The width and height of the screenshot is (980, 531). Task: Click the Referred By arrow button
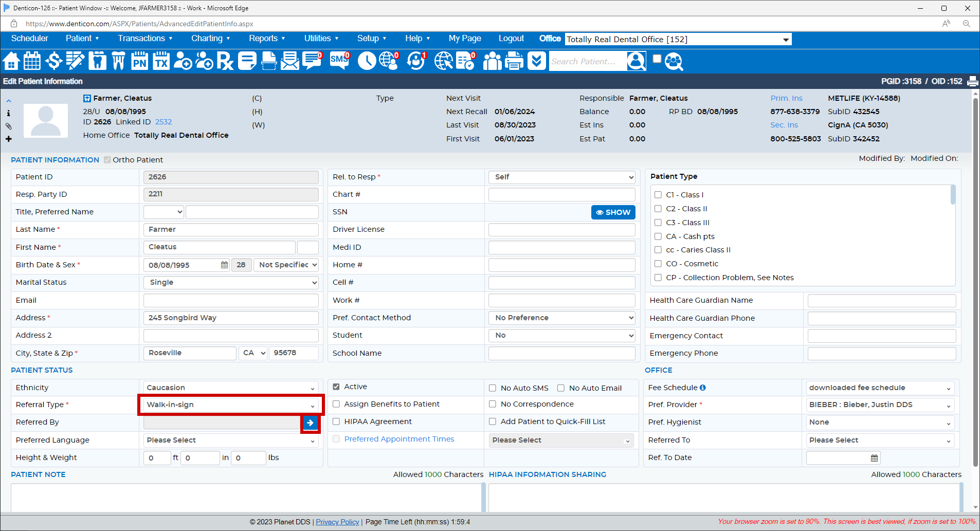pyautogui.click(x=310, y=423)
